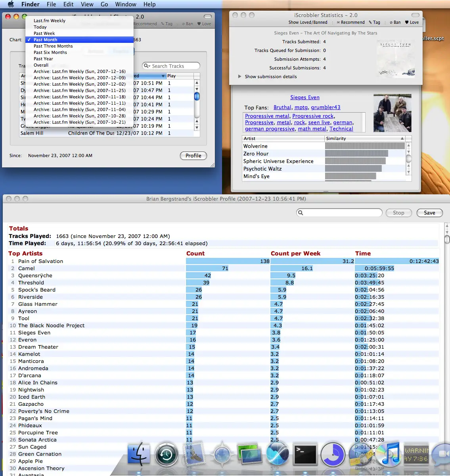Screen dimensions: 450x476
Task: Toggle Statistics window toolbar pill button
Action: [415, 15]
